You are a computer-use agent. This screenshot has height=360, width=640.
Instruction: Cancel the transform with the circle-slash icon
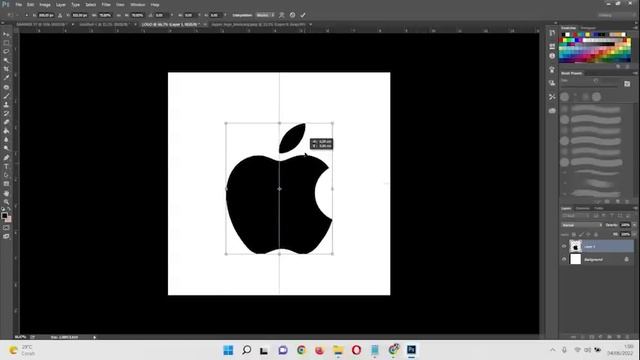click(292, 15)
